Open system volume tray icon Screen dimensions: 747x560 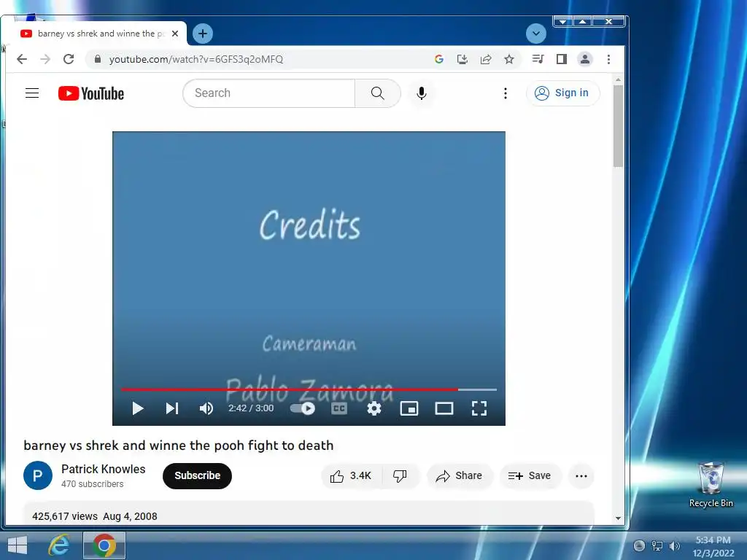tap(674, 545)
